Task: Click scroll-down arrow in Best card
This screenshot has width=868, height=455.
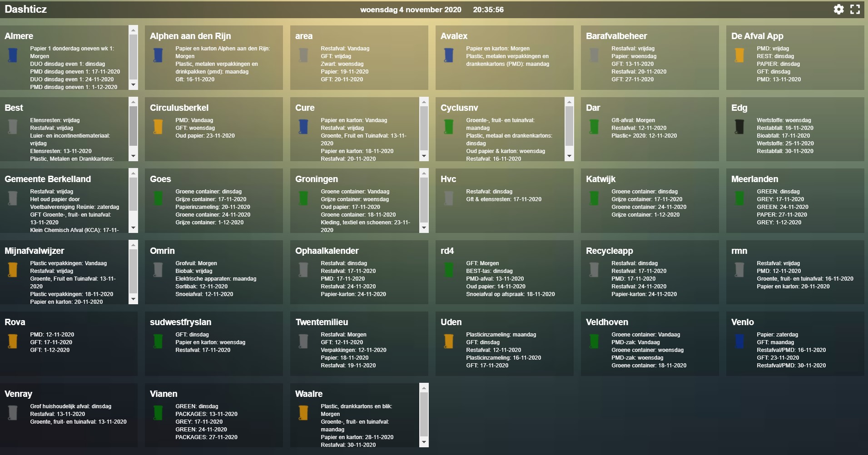Action: 133,156
